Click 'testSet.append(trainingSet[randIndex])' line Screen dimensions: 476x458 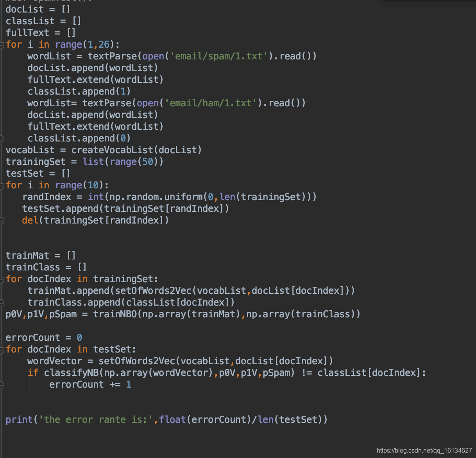(125, 209)
